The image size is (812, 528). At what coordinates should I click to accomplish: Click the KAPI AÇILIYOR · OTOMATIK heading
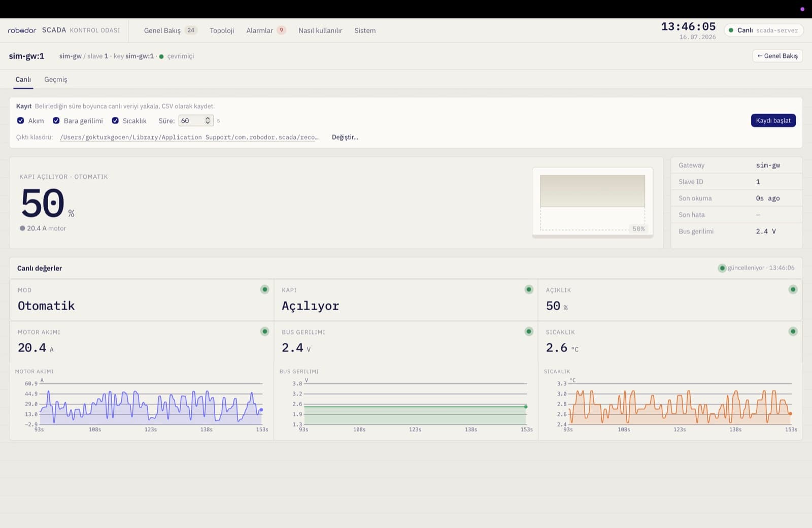[63, 177]
